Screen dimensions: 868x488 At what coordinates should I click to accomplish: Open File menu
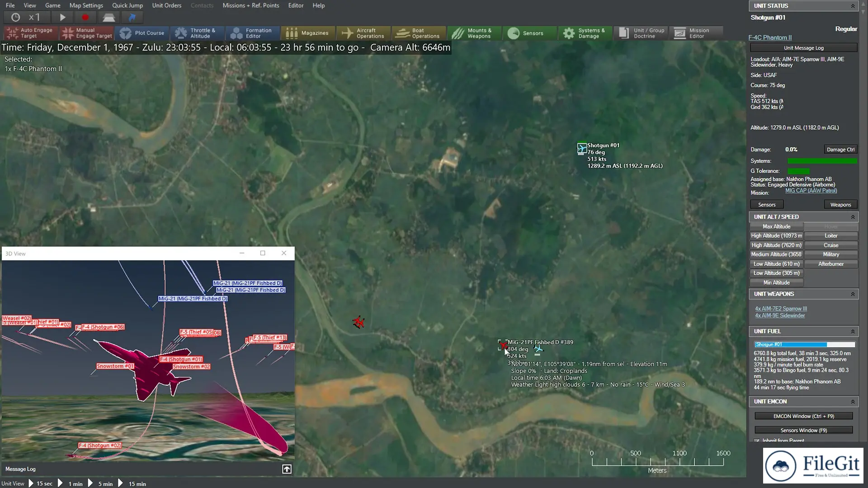pos(10,5)
